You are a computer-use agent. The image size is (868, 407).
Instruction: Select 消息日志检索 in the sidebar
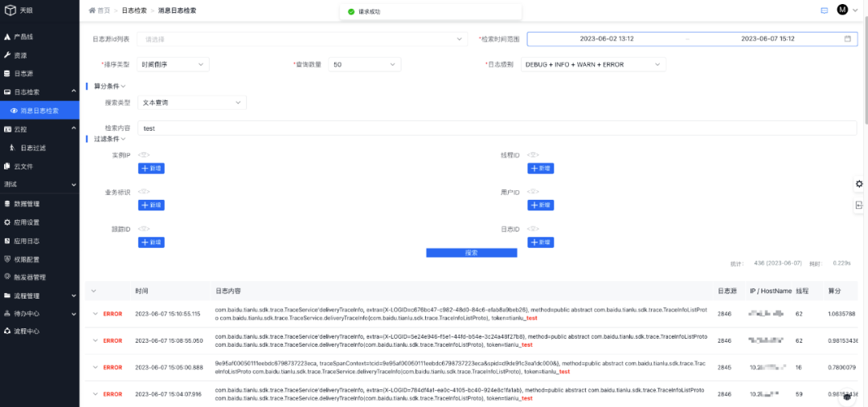39,111
